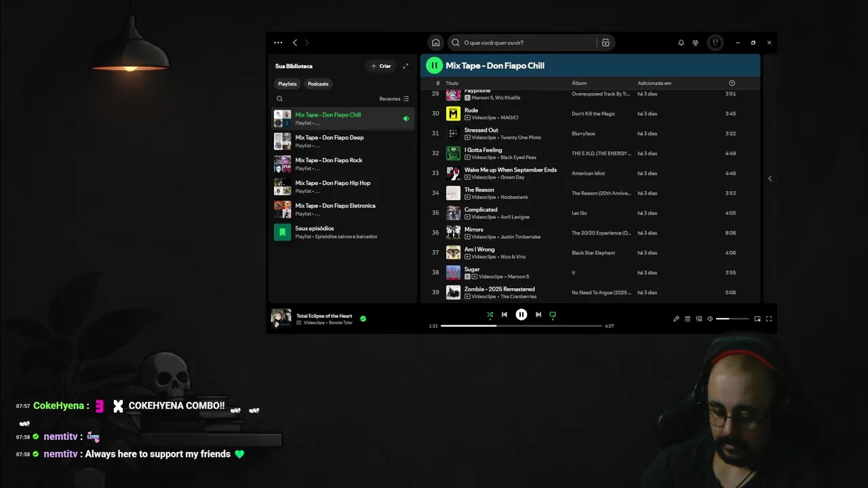Go to Spotify Home icon
Image resolution: width=868 pixels, height=488 pixels.
(435, 43)
